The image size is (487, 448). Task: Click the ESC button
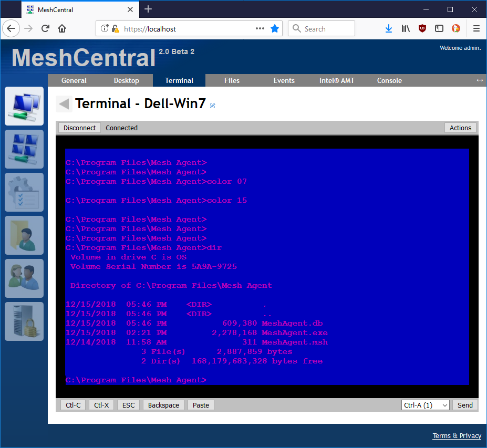click(128, 405)
